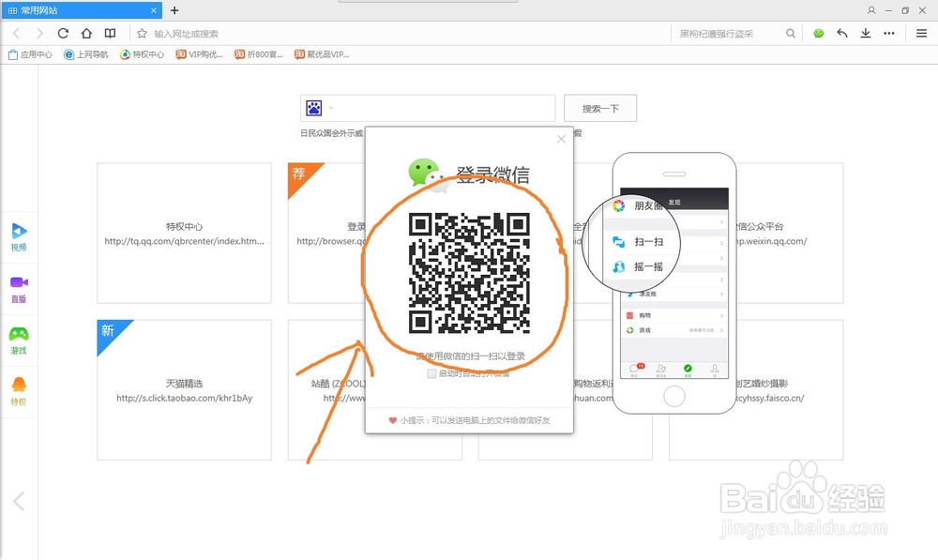Click the browser forward arrow
Screen dimensions: 938x560
click(39, 34)
